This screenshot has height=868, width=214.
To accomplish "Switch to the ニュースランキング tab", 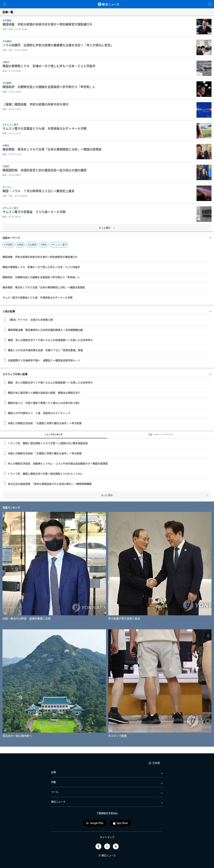I will (54, 434).
